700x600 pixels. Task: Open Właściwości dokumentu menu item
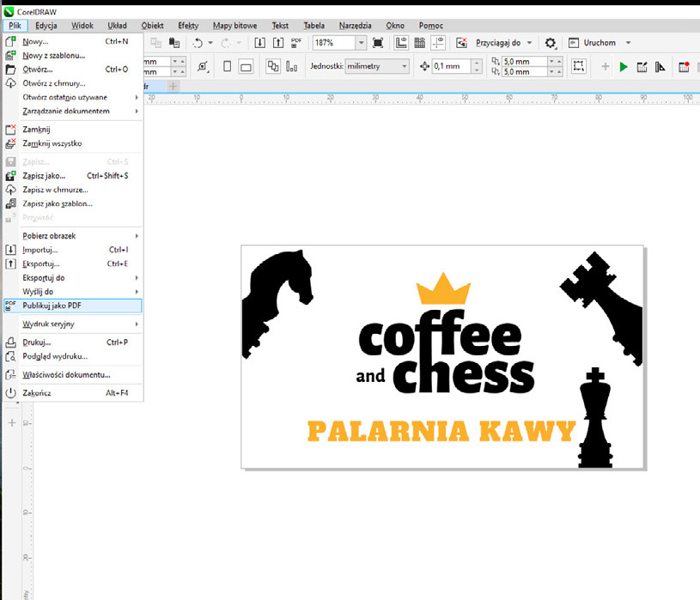tap(73, 375)
